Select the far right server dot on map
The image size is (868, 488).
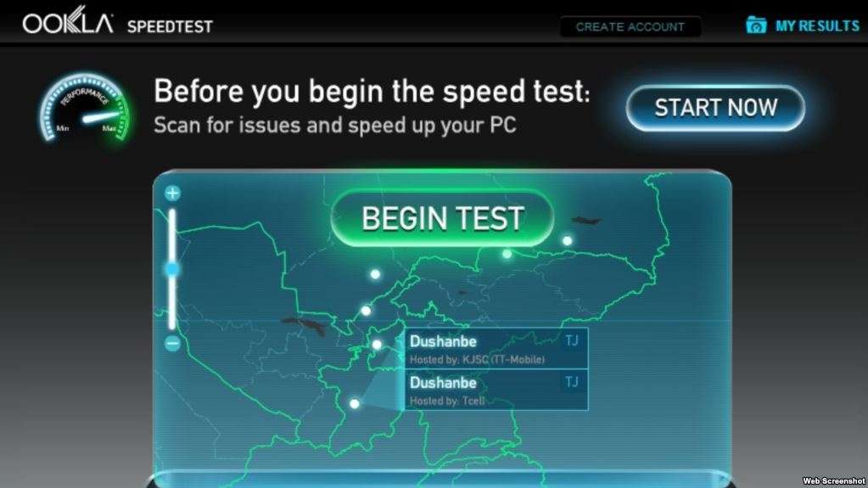(567, 240)
